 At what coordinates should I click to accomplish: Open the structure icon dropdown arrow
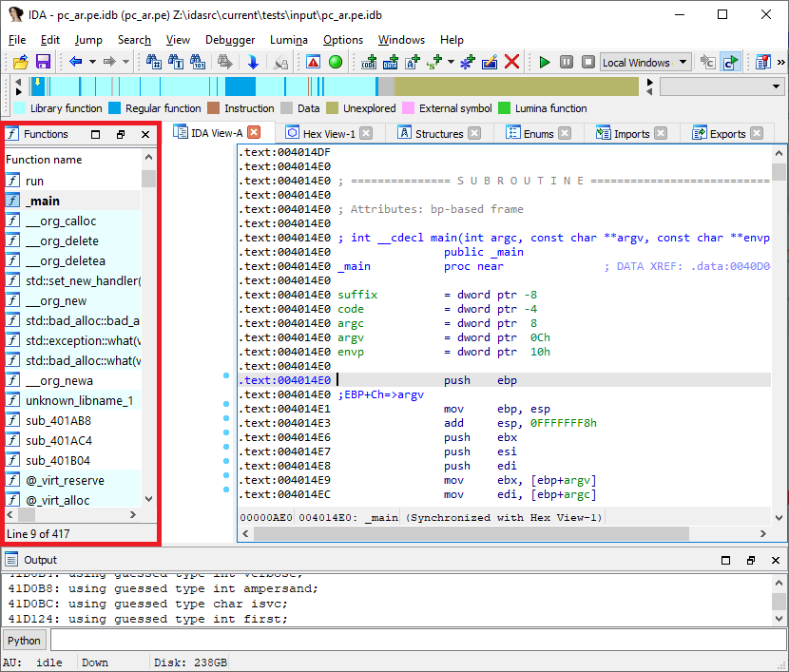(x=451, y=62)
